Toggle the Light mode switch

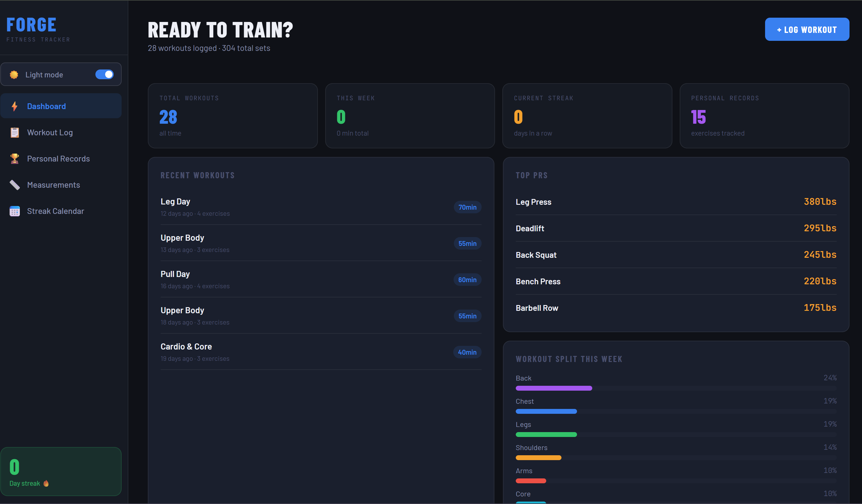(105, 74)
